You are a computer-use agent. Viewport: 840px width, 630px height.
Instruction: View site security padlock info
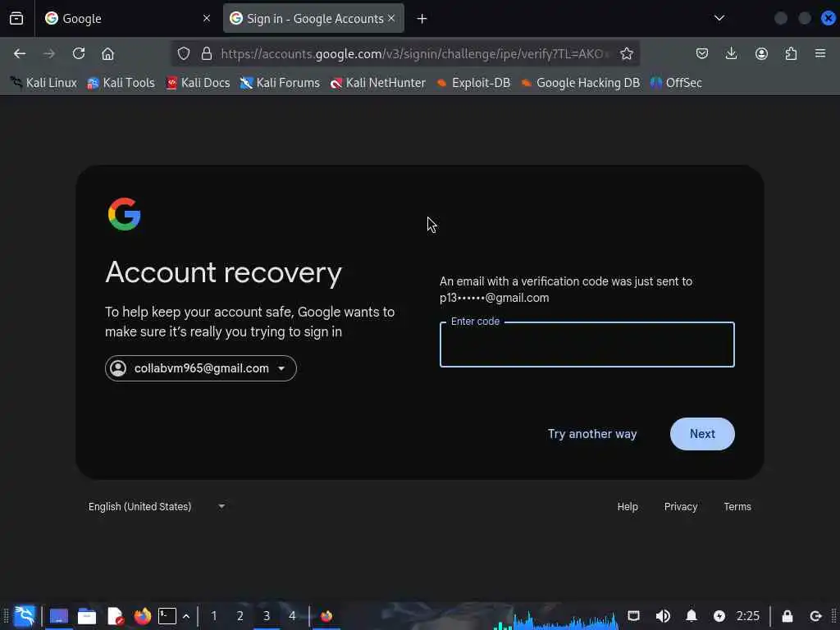[206, 53]
